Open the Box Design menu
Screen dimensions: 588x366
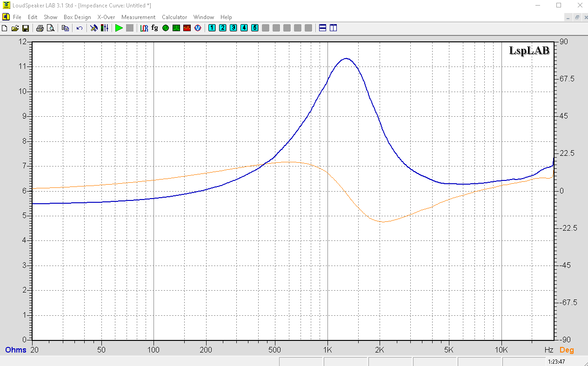pos(77,17)
